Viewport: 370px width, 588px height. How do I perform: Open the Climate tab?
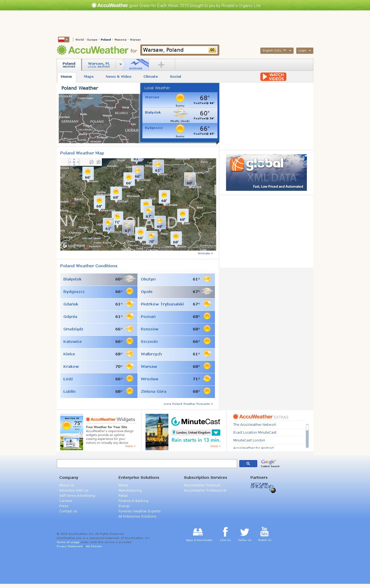[150, 76]
